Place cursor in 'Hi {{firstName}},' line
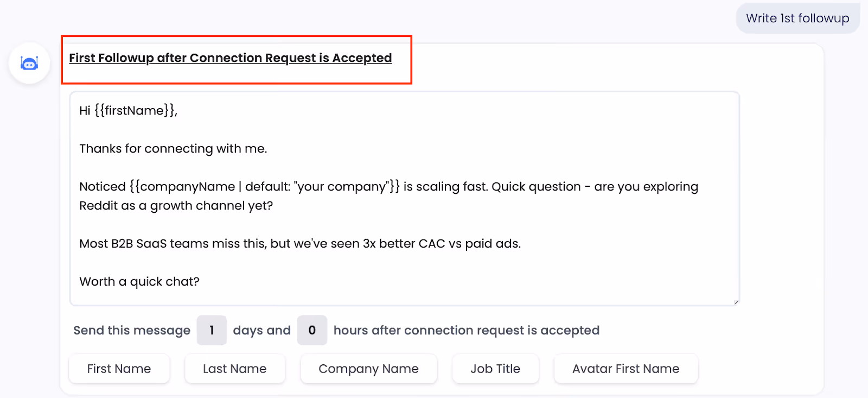The image size is (868, 398). click(x=129, y=111)
